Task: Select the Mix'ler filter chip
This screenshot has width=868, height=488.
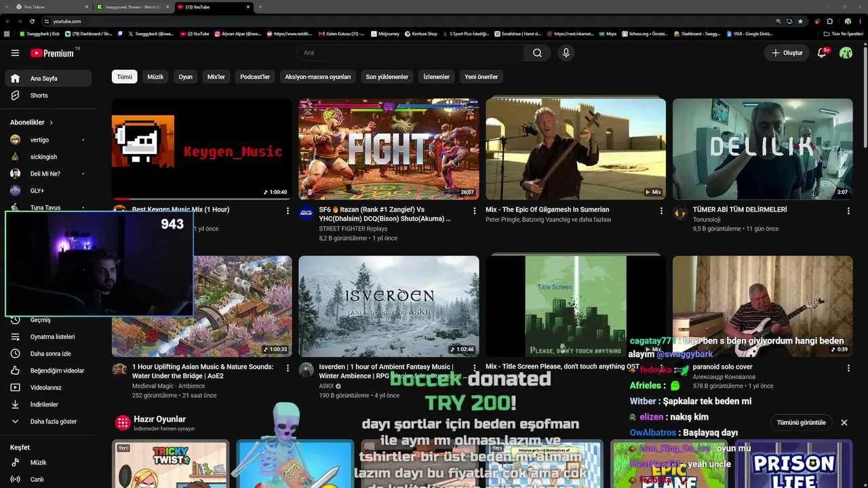Action: coord(216,77)
